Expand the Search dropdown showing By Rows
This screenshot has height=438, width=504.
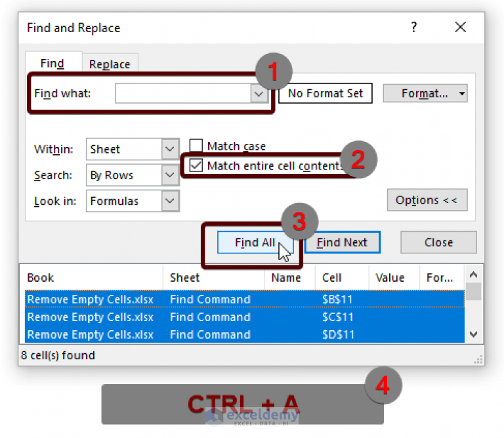pyautogui.click(x=170, y=175)
